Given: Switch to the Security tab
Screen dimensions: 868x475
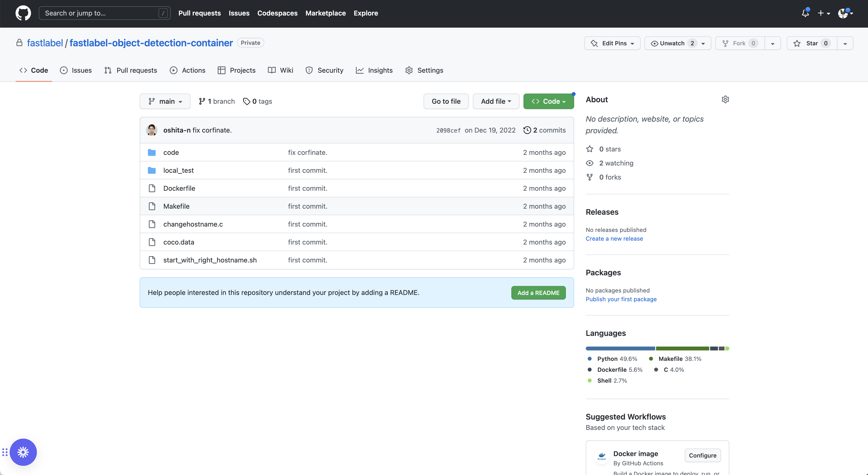Looking at the screenshot, I should (x=324, y=71).
